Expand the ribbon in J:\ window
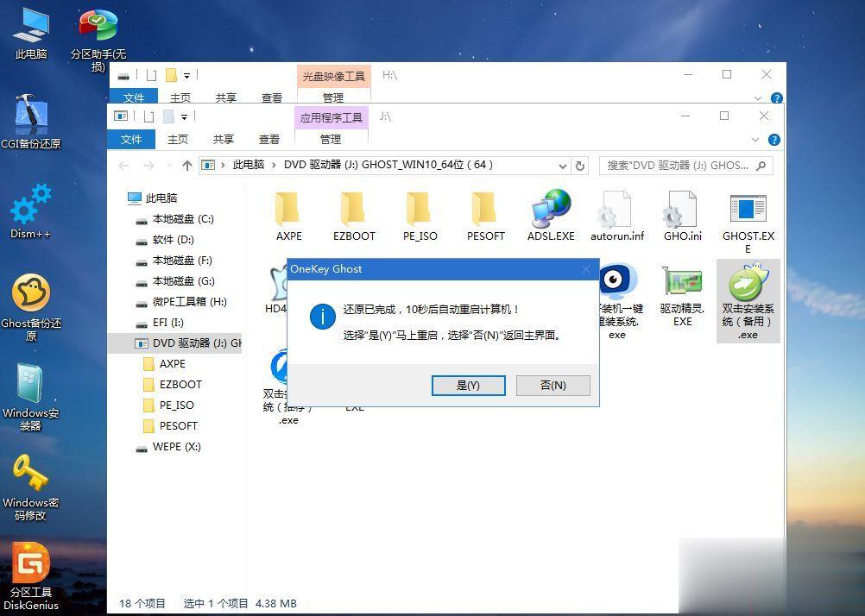Screen dimensions: 865x616 (755, 140)
